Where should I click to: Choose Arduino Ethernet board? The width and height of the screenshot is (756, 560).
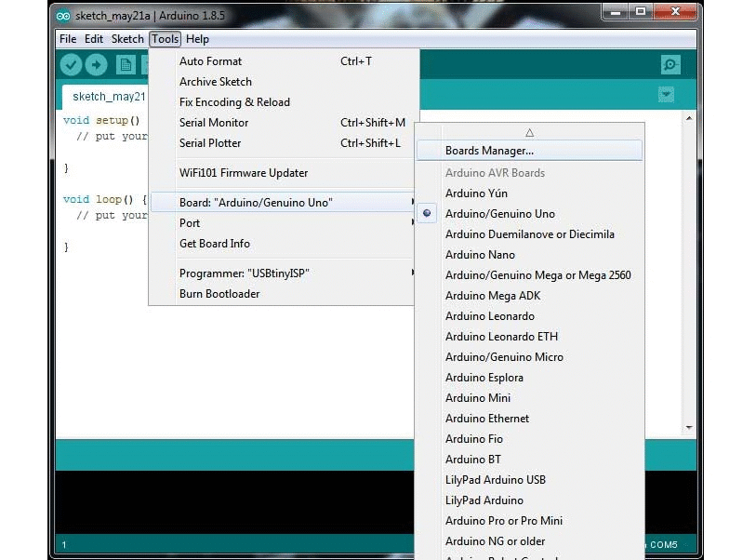point(529,419)
